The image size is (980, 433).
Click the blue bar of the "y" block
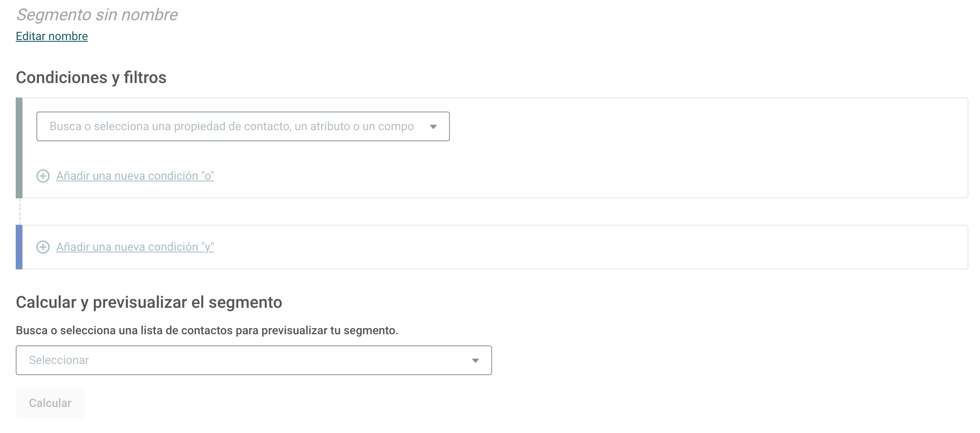(19, 247)
